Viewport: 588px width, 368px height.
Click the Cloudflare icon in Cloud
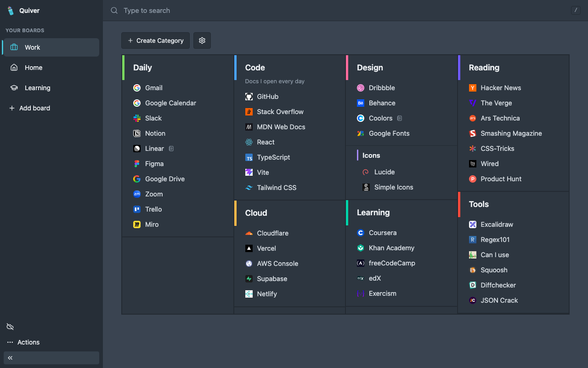tap(249, 233)
